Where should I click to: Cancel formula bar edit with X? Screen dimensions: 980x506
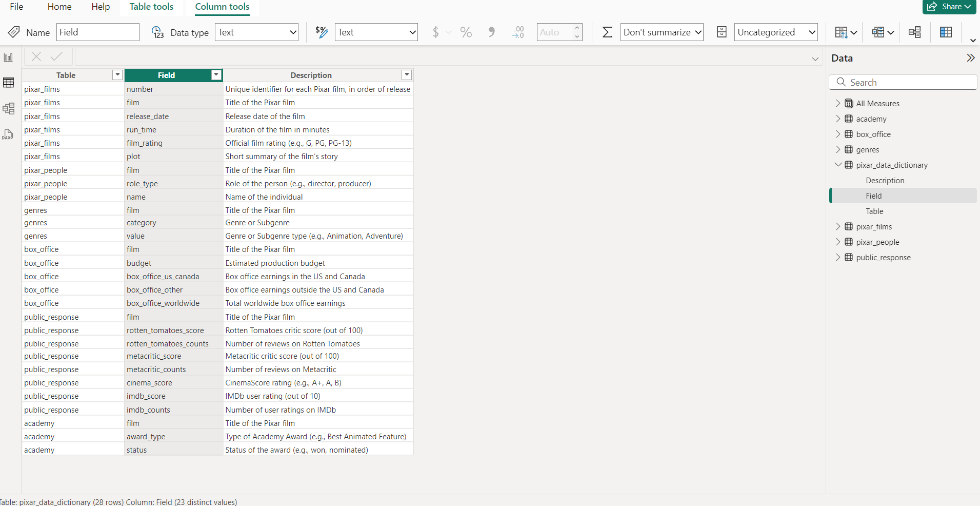(x=36, y=56)
